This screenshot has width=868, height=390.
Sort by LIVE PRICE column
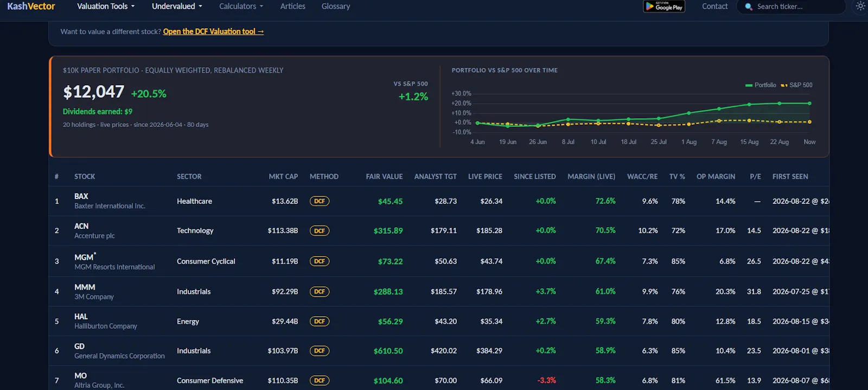coord(485,177)
